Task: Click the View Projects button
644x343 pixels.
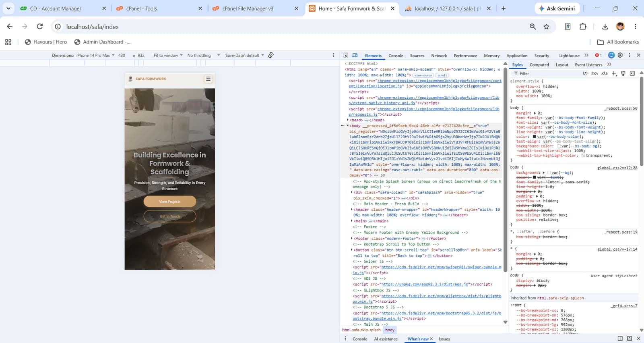Action: tap(170, 202)
